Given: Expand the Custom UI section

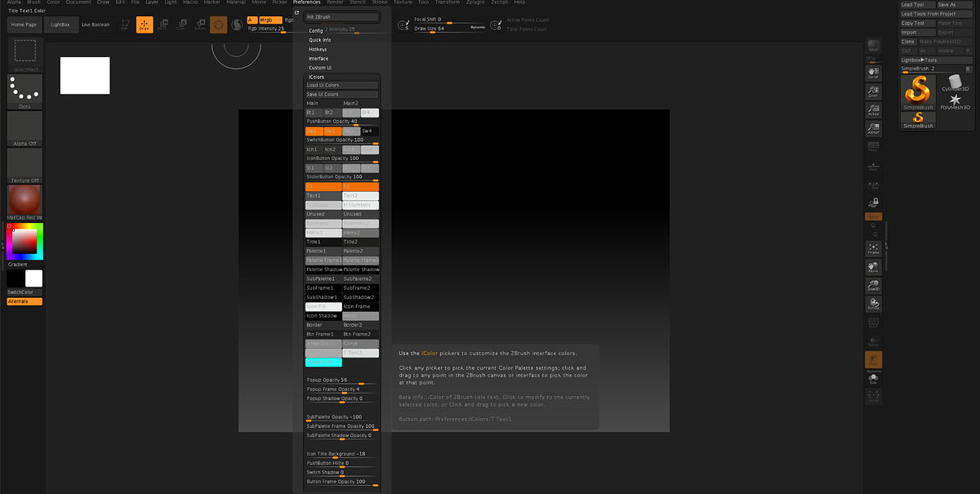Looking at the screenshot, I should pyautogui.click(x=320, y=68).
